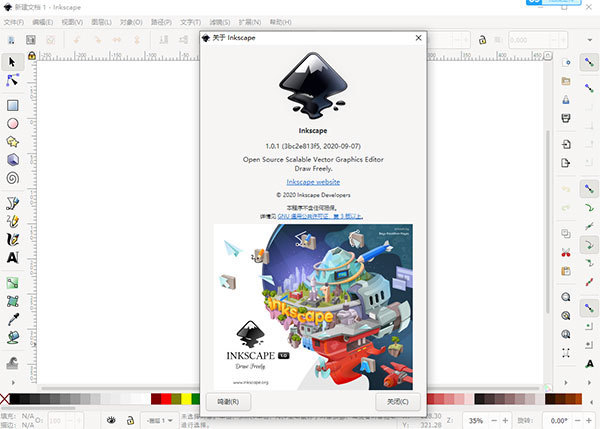The image size is (600, 429).
Task: Select the 3D Box tool
Action: pyautogui.click(x=13, y=160)
